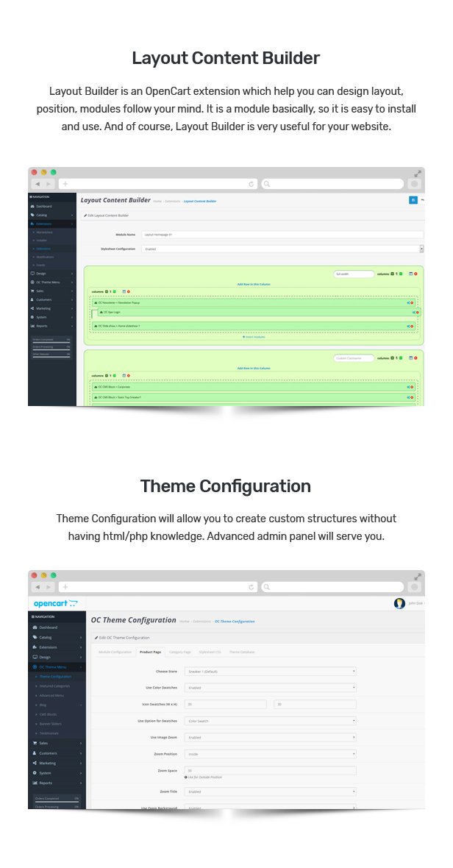Image resolution: width=453 pixels, height=868 pixels.
Task: Click the red remove icon on OC Newsletter module row
Action: click(x=412, y=303)
